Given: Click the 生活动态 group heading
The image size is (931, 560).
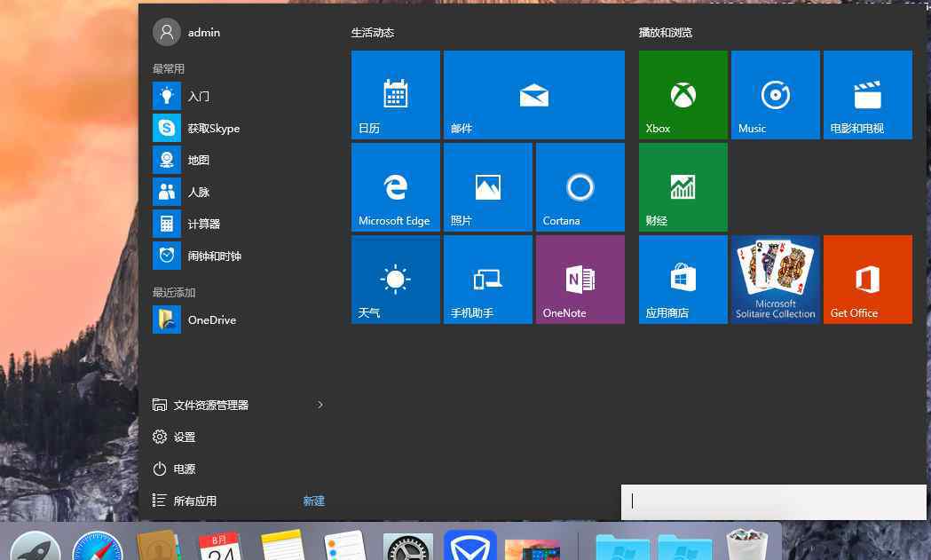Looking at the screenshot, I should (373, 33).
